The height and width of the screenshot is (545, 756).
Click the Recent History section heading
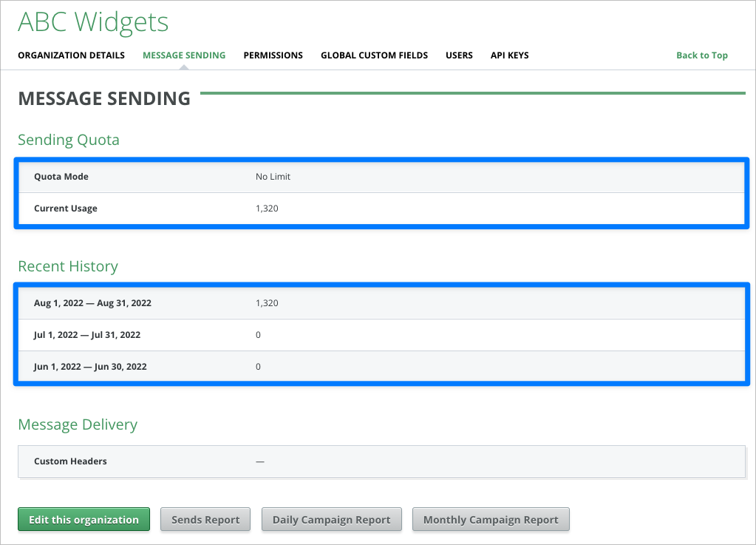point(68,266)
